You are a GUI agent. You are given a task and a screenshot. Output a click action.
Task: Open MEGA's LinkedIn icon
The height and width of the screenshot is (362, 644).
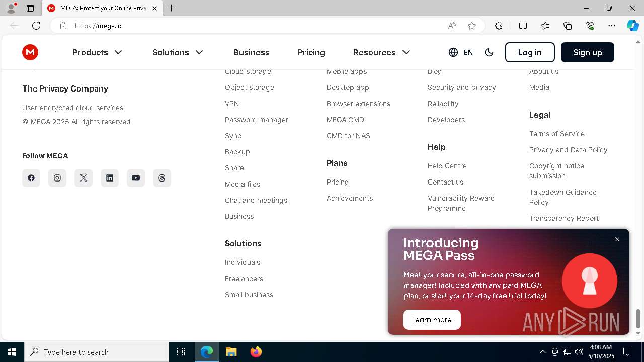(110, 178)
